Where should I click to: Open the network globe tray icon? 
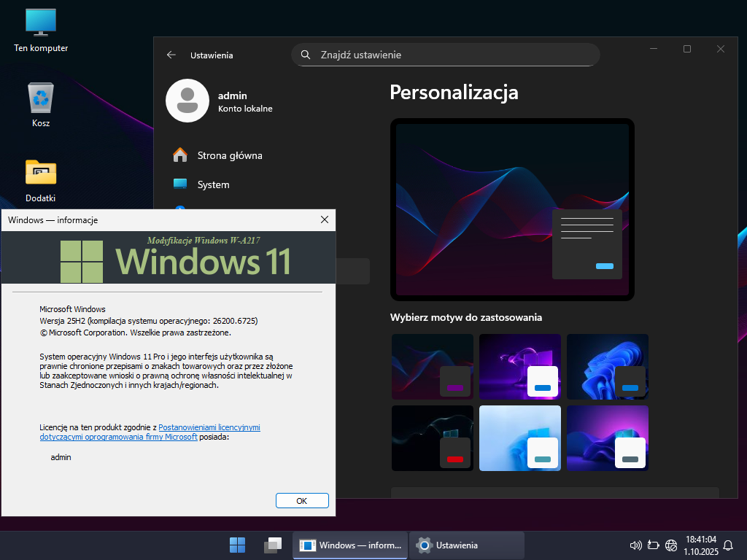(671, 545)
